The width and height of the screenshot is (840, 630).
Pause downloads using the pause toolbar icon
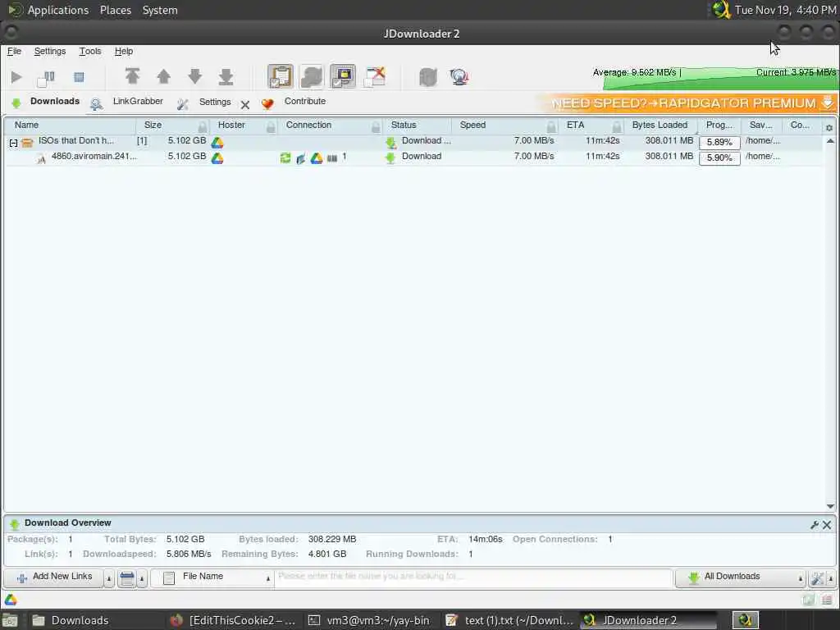(x=46, y=78)
